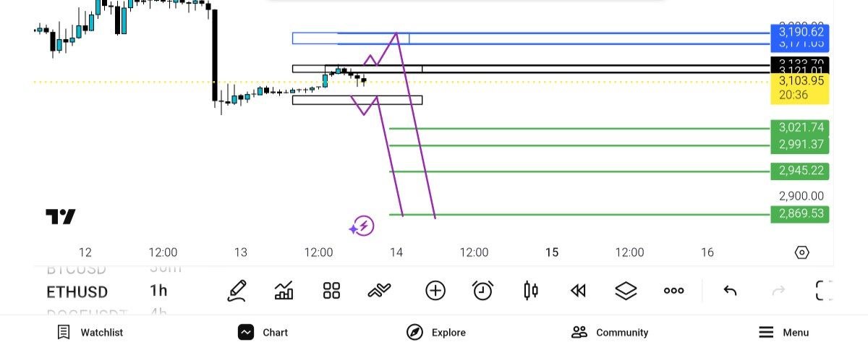The width and height of the screenshot is (868, 350).
Task: Open chart settings hexagon icon
Action: coord(801,252)
